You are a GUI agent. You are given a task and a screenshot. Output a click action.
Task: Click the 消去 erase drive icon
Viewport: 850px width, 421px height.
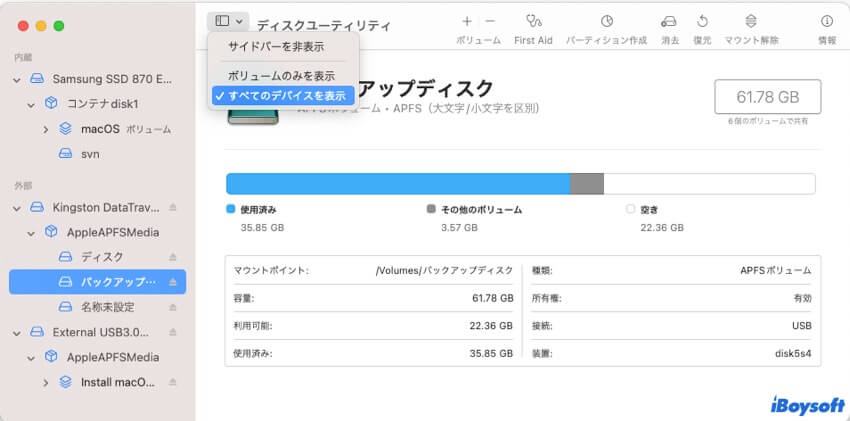pyautogui.click(x=669, y=21)
